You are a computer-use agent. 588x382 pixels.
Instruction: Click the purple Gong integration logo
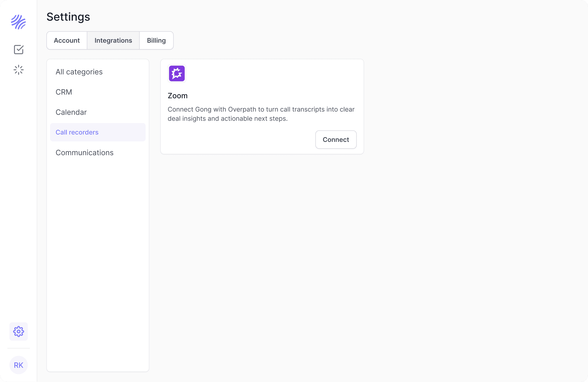tap(177, 73)
